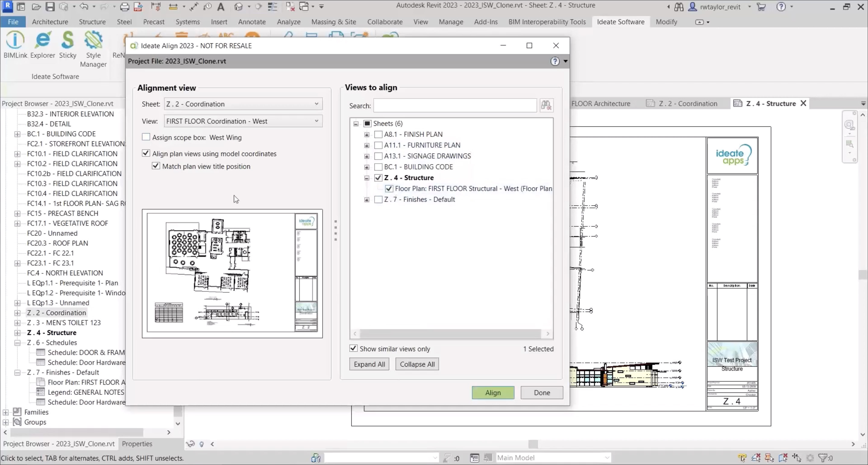
Task: Click the Done button
Action: point(542,393)
